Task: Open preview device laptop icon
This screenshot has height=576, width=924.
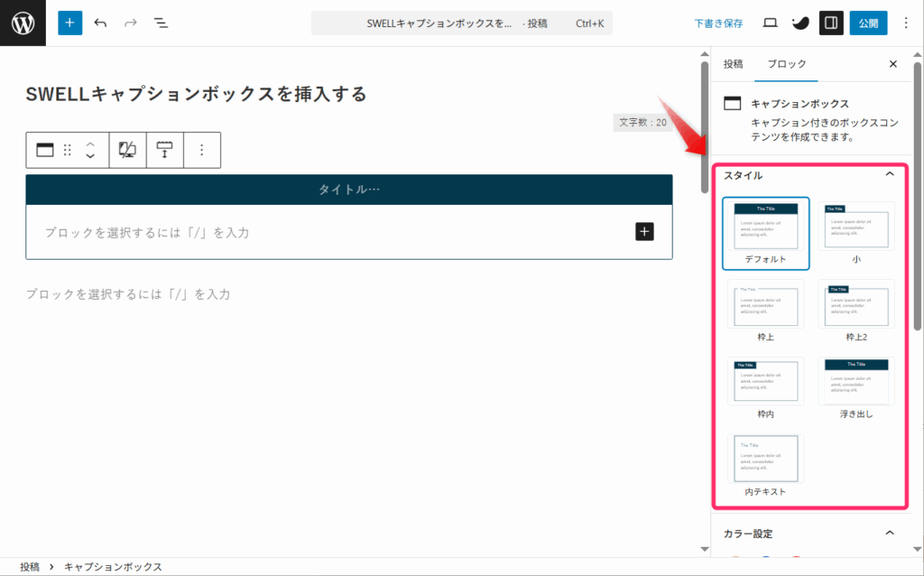Action: pos(770,23)
